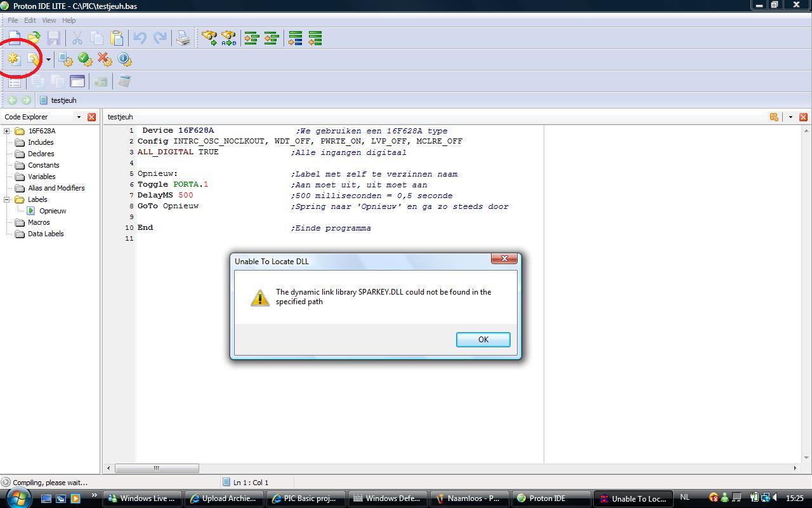The width and height of the screenshot is (812, 508).
Task: Click the red X Loader Erase icon
Action: (105, 60)
